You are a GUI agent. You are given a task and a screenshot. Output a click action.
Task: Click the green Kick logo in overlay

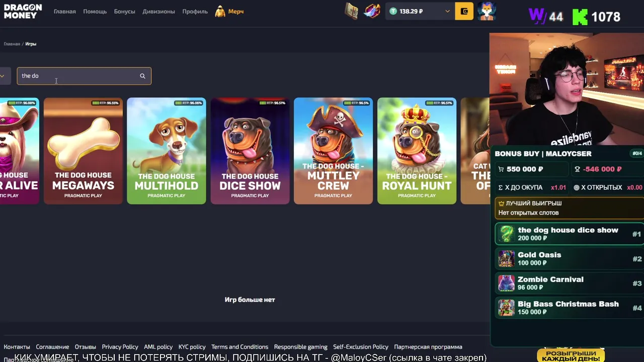point(580,17)
